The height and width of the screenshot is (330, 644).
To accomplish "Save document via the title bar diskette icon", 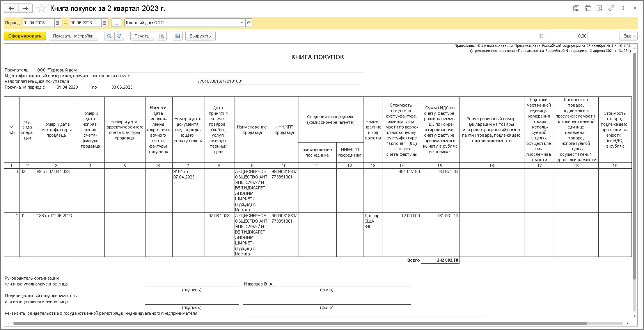I will 577,8.
